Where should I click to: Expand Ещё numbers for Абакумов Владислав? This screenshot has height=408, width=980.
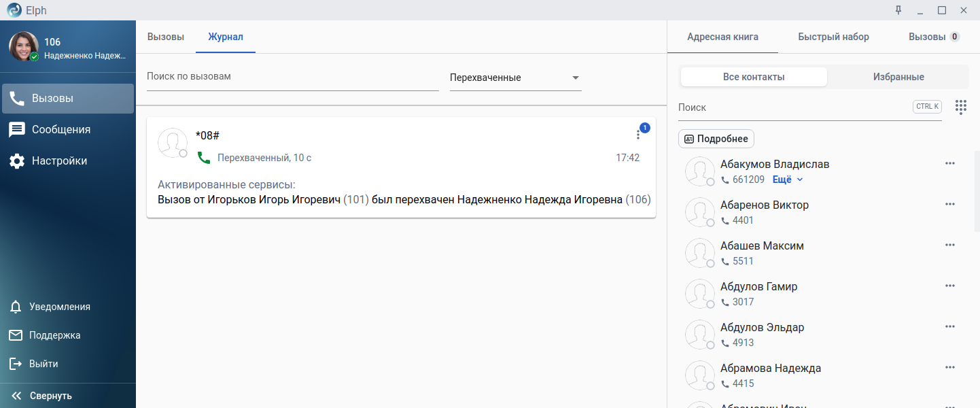coord(788,180)
